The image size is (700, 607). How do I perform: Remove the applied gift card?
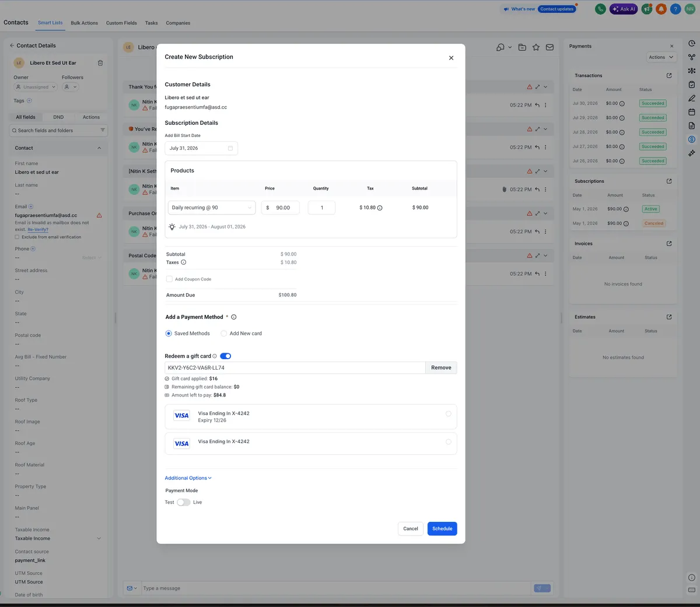pyautogui.click(x=441, y=368)
